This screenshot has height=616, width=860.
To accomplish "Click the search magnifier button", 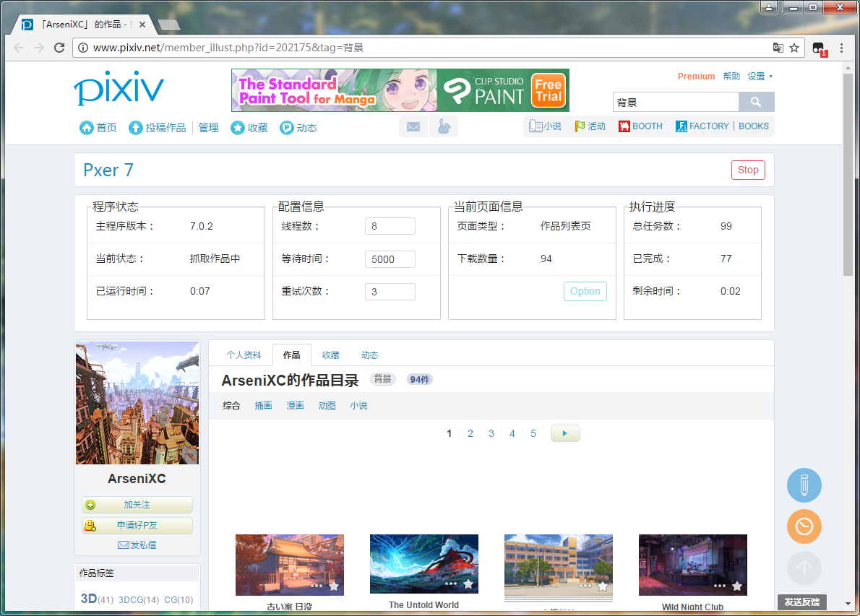I will pyautogui.click(x=757, y=102).
